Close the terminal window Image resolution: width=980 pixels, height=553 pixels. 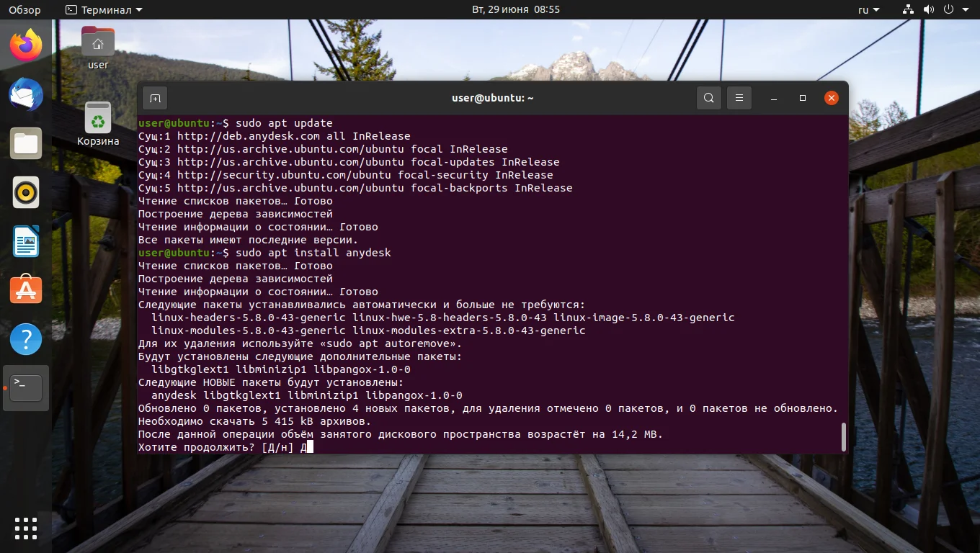click(x=832, y=98)
